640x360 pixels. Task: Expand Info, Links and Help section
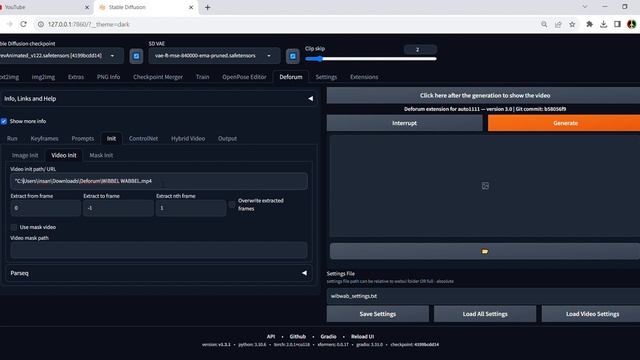tap(158, 99)
